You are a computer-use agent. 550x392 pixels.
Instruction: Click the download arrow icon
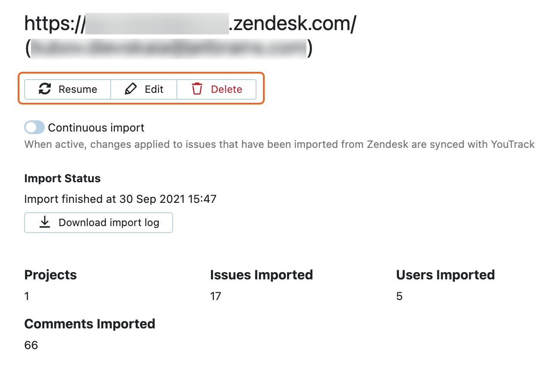tap(45, 222)
